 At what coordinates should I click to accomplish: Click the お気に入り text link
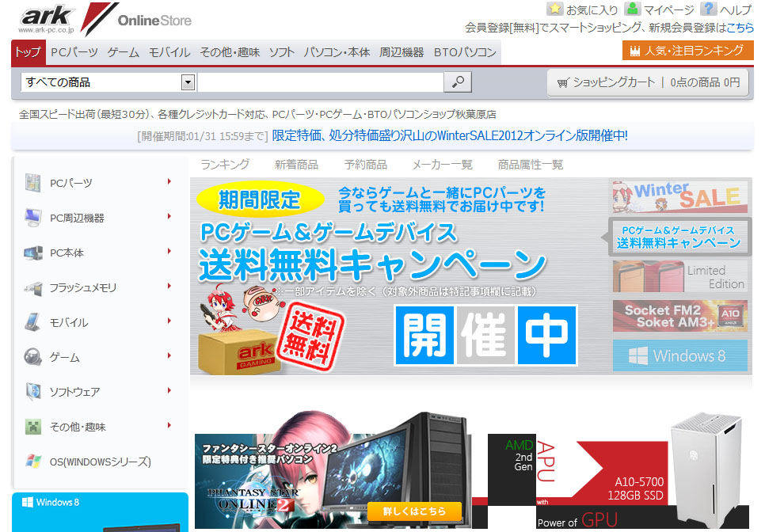point(592,9)
